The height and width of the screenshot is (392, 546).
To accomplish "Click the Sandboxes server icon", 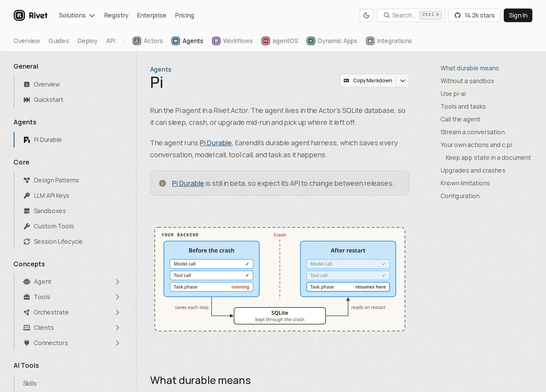I will 27,211.
